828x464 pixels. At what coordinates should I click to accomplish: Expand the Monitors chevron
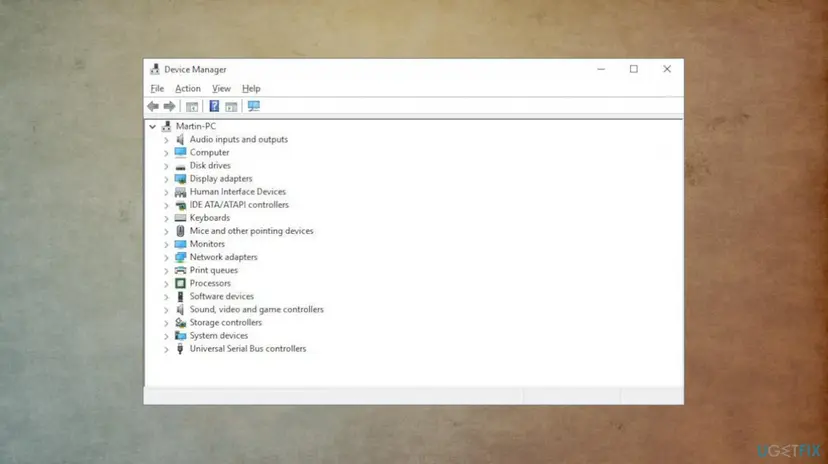[x=166, y=244]
